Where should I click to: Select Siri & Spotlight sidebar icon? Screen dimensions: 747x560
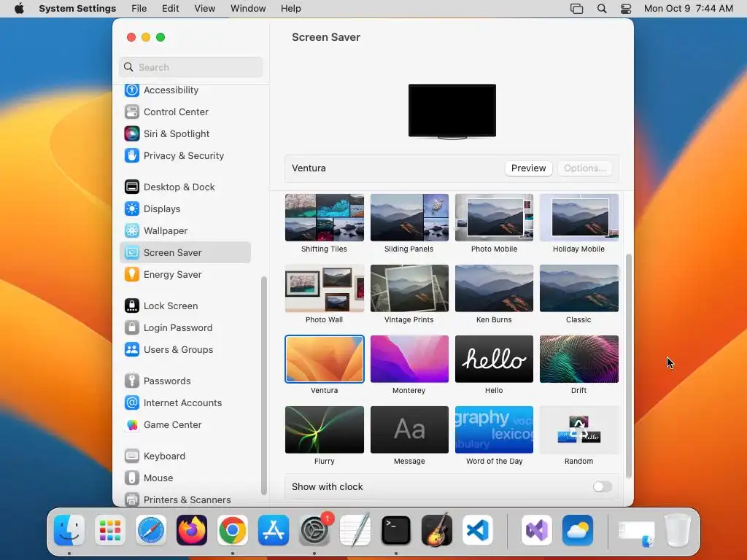(132, 134)
